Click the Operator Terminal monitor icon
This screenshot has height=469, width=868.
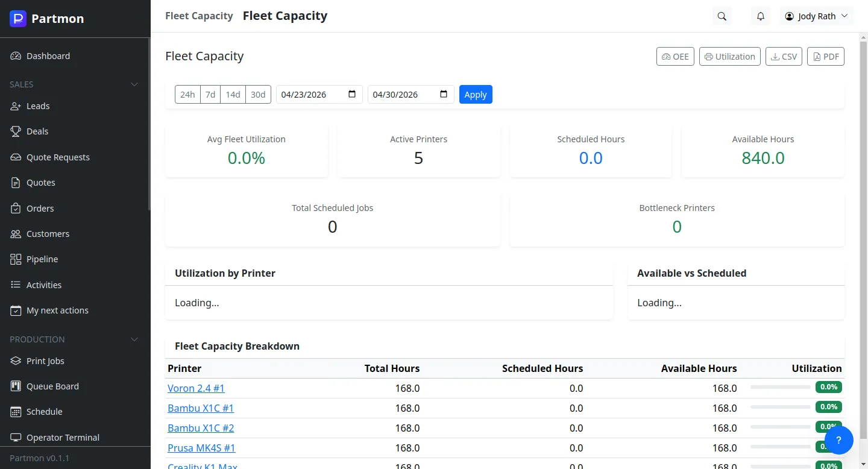(x=16, y=438)
